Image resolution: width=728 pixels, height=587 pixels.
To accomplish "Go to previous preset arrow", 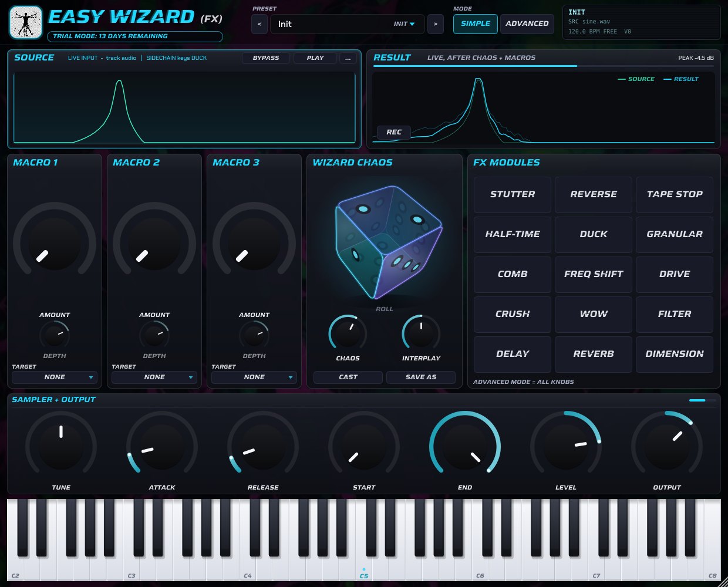I will (x=259, y=24).
